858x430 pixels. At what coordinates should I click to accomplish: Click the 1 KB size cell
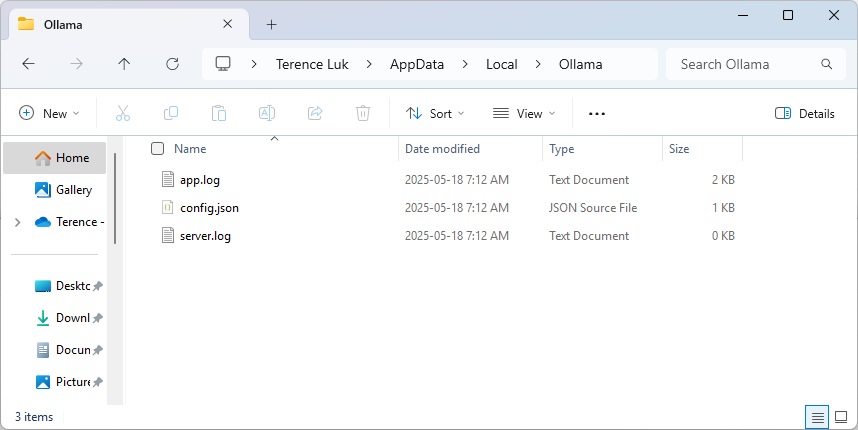click(723, 208)
